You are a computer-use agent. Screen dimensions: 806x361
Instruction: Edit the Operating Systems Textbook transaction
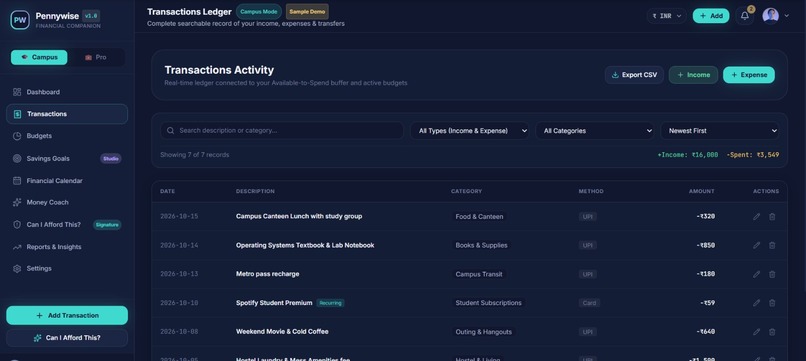[x=756, y=245]
